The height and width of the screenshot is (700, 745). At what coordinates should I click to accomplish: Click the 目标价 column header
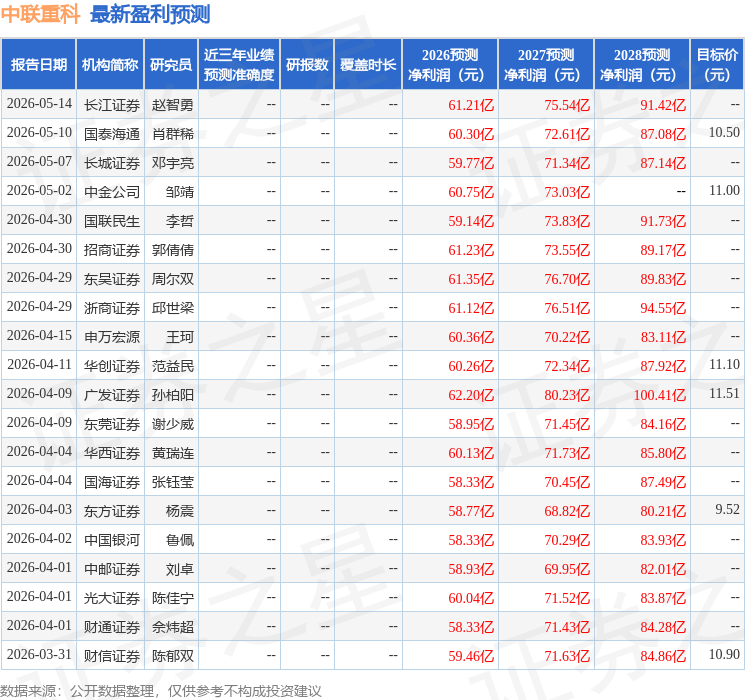[717, 65]
